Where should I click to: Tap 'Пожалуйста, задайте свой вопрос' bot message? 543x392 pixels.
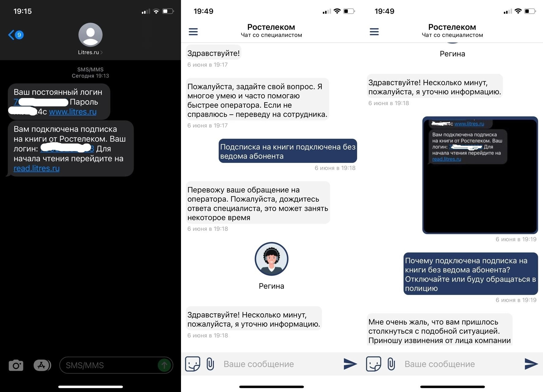(x=257, y=100)
